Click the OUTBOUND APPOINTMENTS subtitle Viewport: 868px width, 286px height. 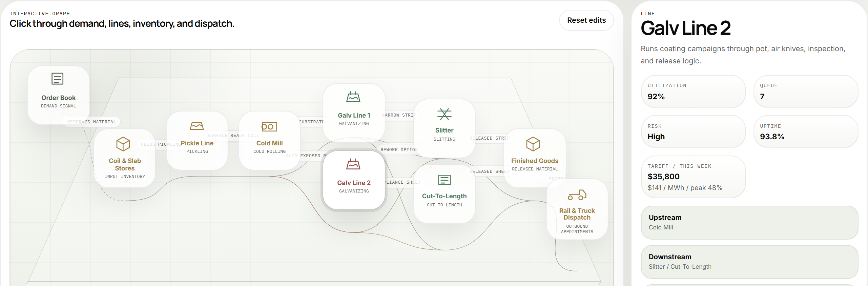pos(577,229)
